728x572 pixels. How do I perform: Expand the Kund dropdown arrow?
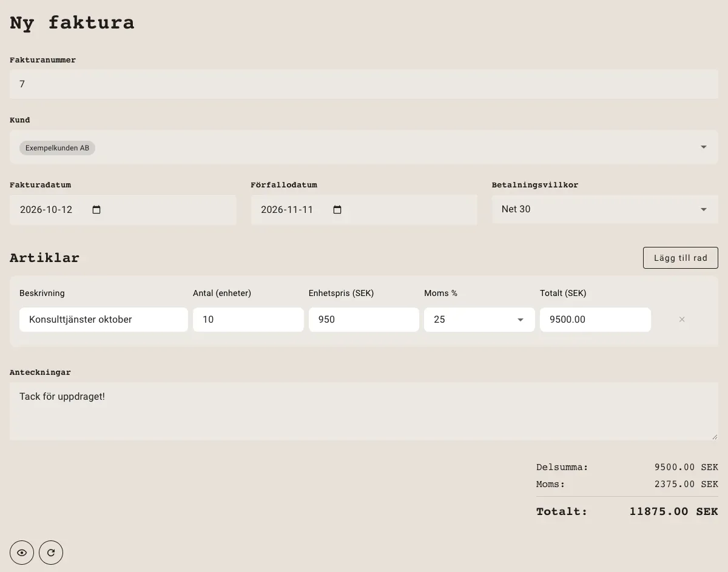[x=704, y=147]
